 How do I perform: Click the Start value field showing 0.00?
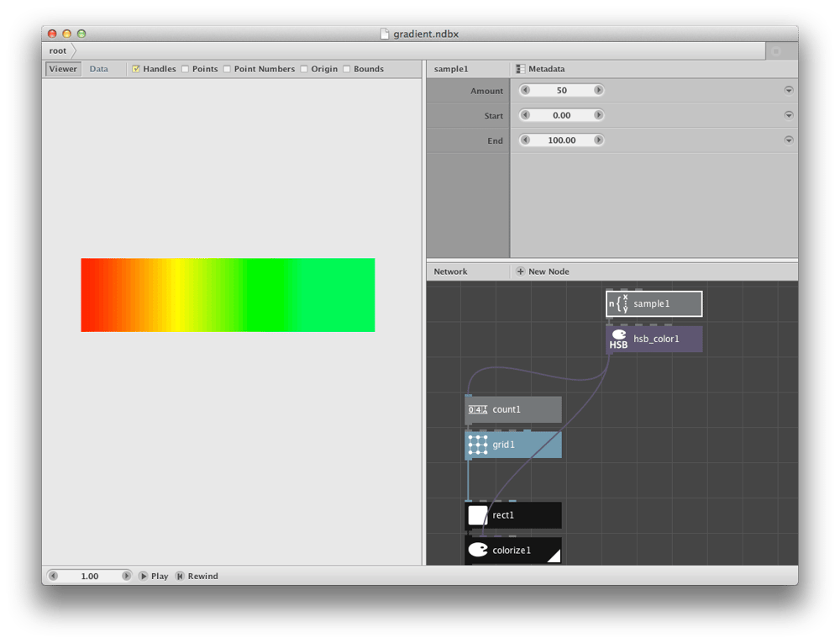coord(561,114)
